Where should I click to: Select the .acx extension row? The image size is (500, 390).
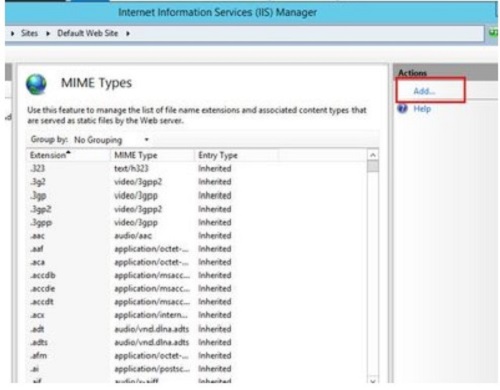(197, 315)
